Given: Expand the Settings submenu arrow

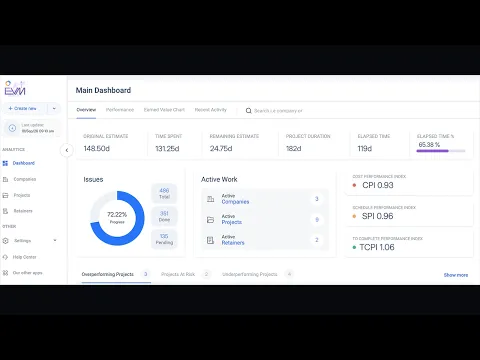Looking at the screenshot, I should click(55, 240).
